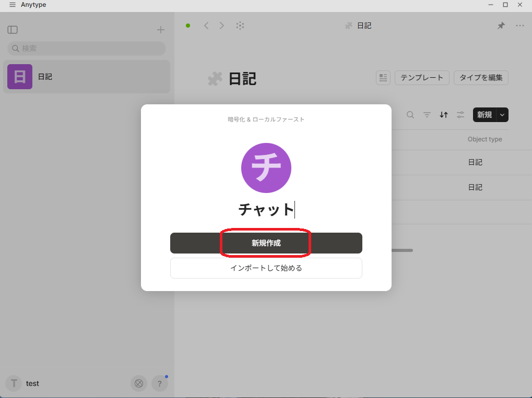Click the タイプを編集 button

pyautogui.click(x=481, y=78)
